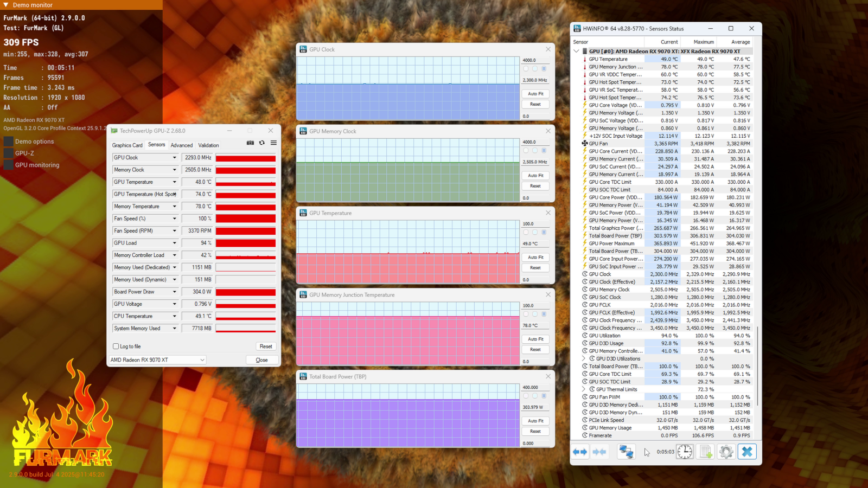Click the GPU Clock graph window icon

point(303,49)
